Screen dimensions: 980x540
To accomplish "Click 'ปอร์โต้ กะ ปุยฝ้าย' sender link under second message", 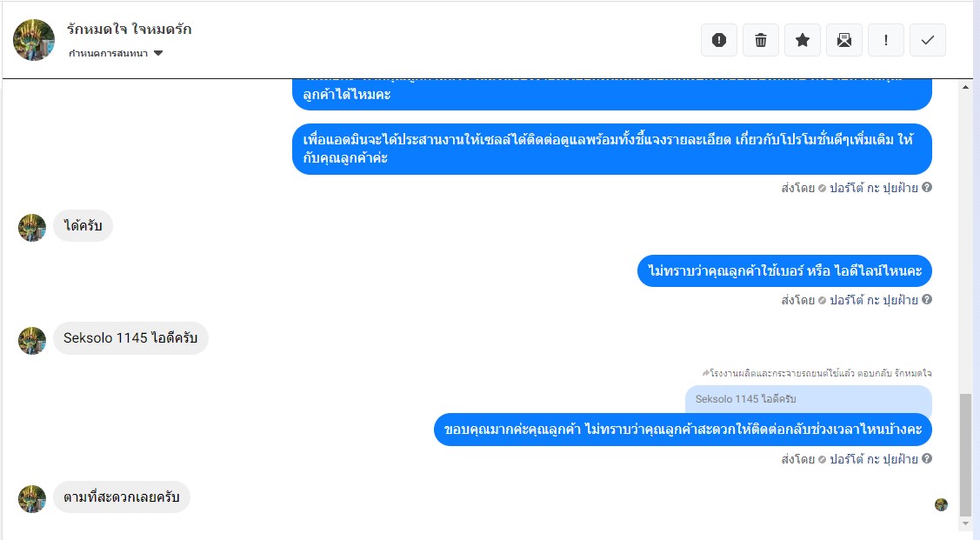I will 874,300.
